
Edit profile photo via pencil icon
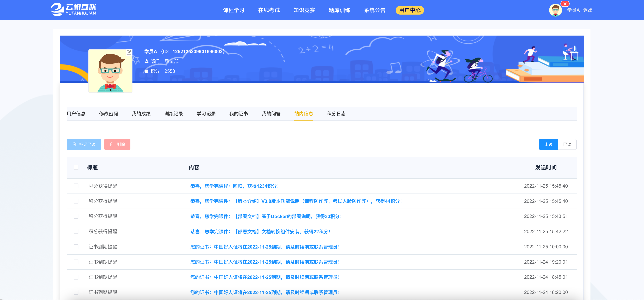click(x=129, y=52)
